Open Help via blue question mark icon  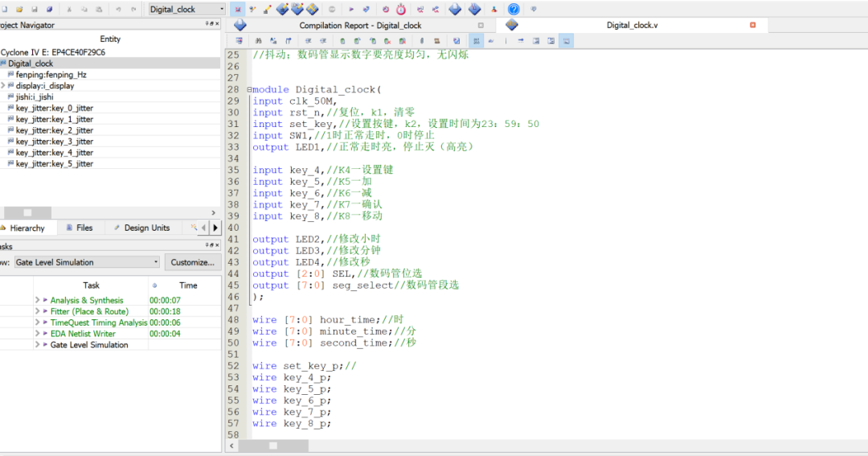click(x=514, y=10)
